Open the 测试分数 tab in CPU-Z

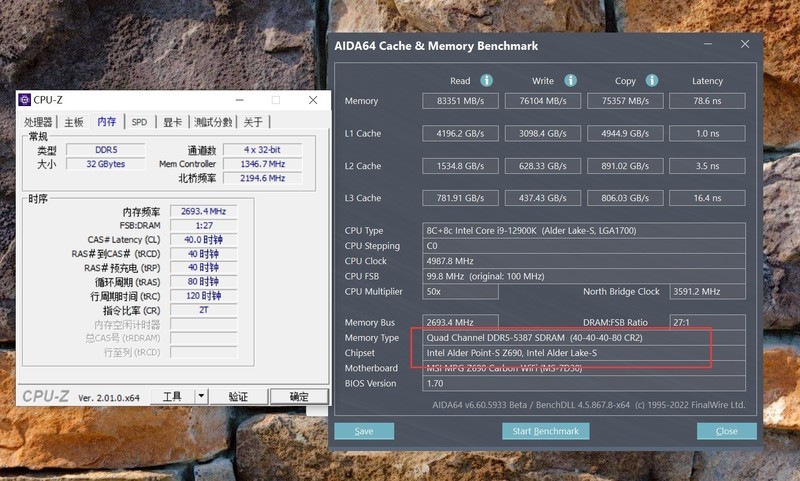[213, 122]
